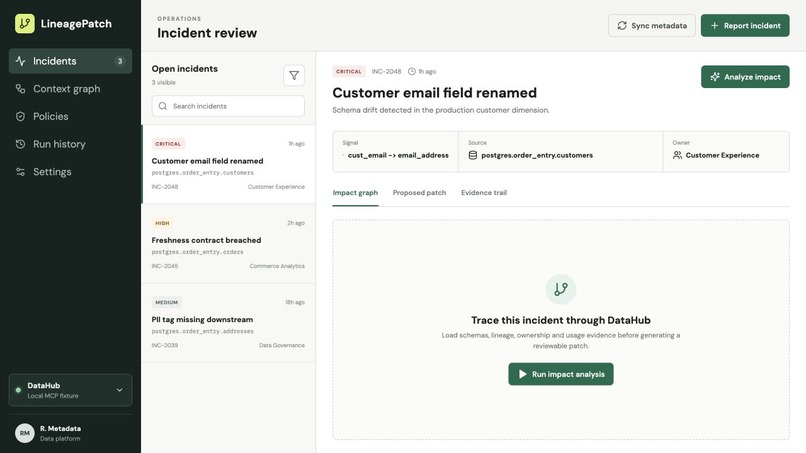The height and width of the screenshot is (453, 806).
Task: Click the Run history clock icon
Action: tap(21, 144)
